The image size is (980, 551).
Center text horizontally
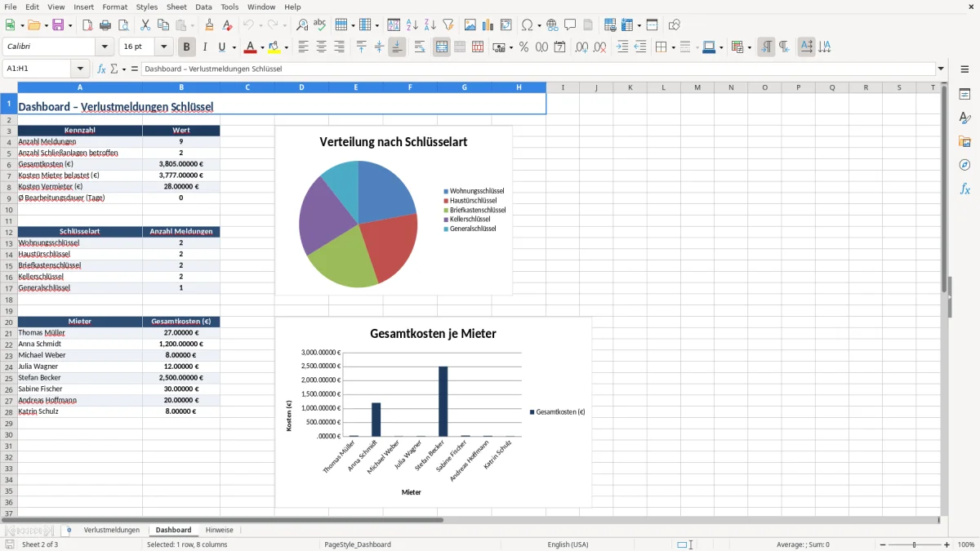322,47
